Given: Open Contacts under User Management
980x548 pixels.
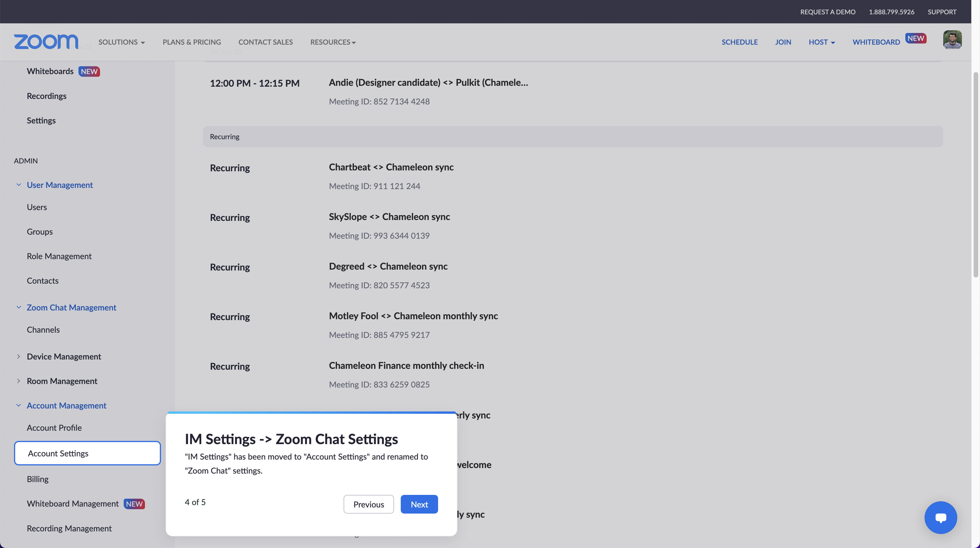Looking at the screenshot, I should click(43, 281).
